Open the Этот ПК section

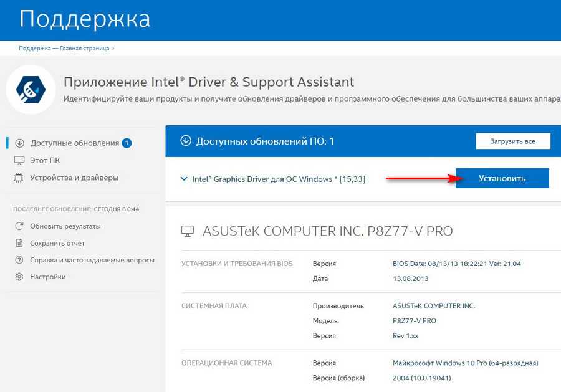point(45,160)
